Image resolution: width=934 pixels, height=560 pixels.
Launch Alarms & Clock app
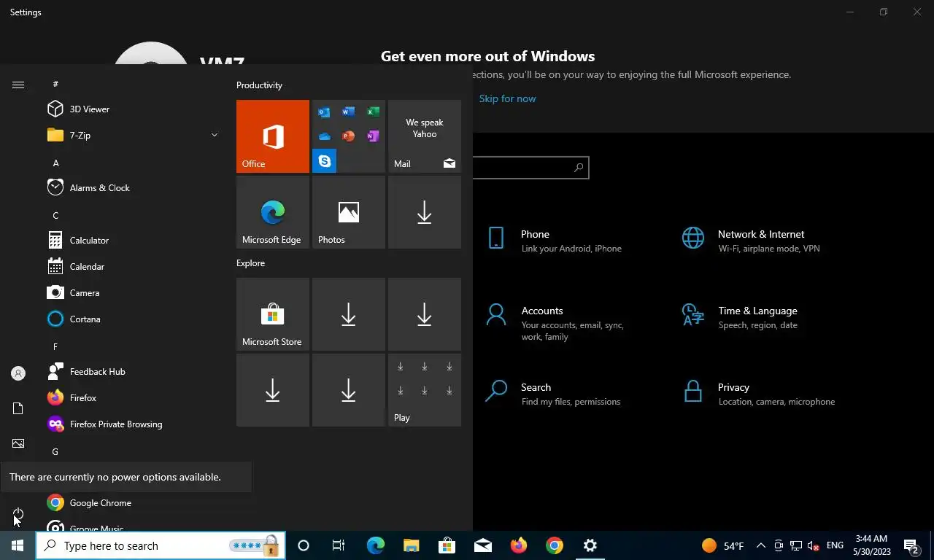(131, 187)
